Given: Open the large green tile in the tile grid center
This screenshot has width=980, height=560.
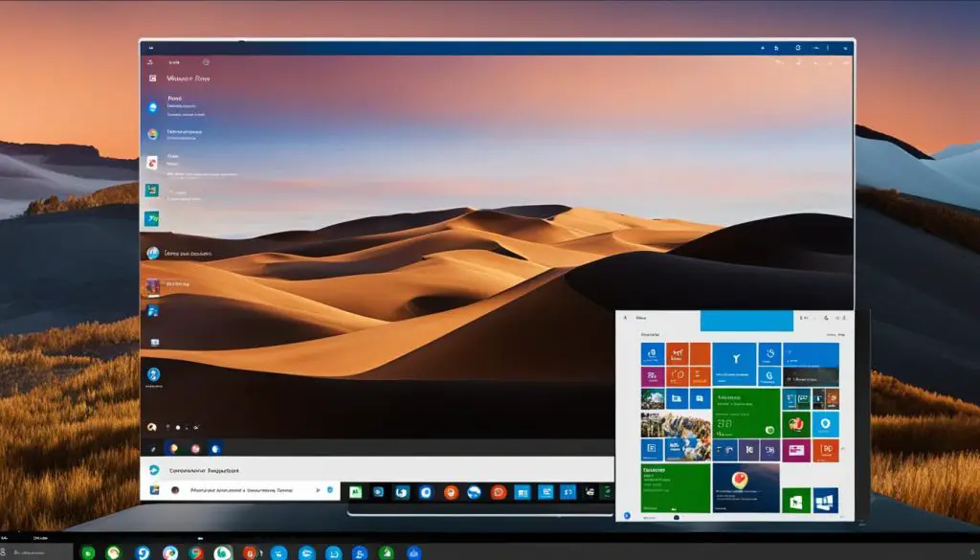Looking at the screenshot, I should click(x=746, y=413).
